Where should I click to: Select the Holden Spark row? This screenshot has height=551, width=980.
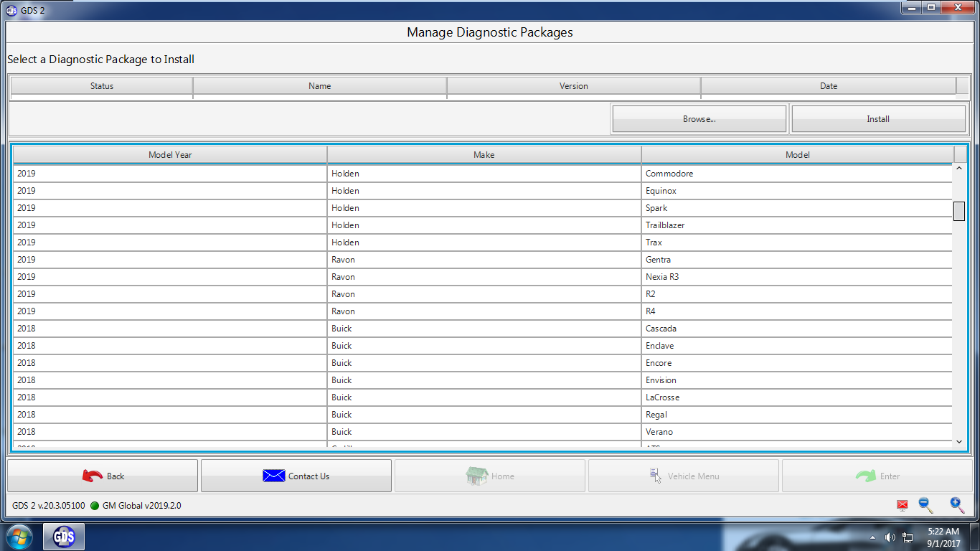pos(483,208)
